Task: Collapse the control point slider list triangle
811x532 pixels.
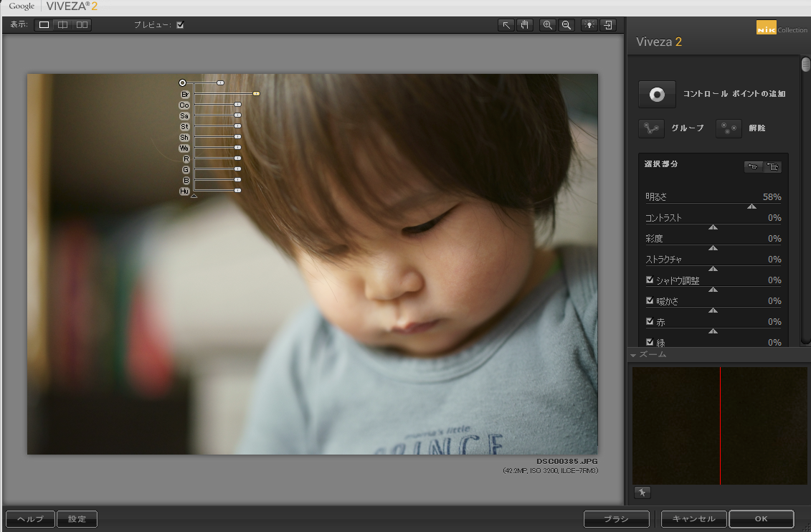Action: [x=194, y=194]
